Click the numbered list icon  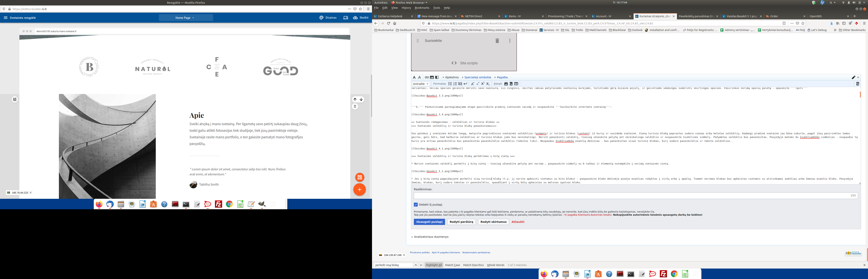click(x=455, y=84)
